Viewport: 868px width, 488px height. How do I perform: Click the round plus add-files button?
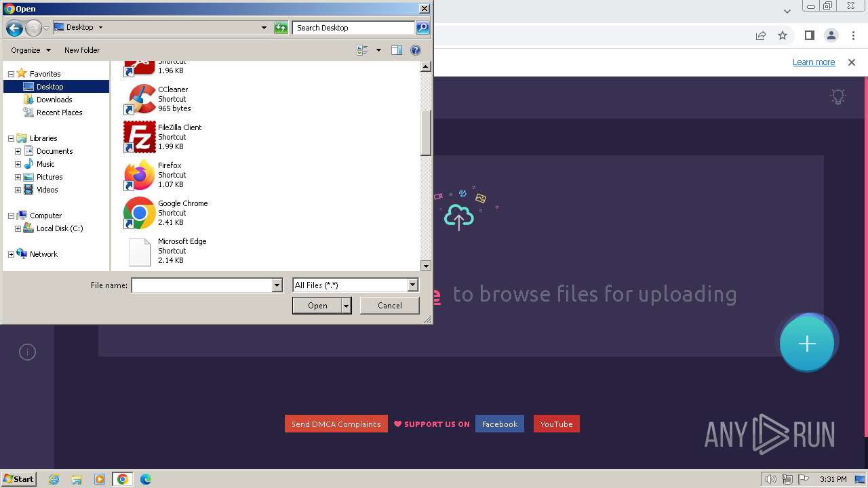807,344
